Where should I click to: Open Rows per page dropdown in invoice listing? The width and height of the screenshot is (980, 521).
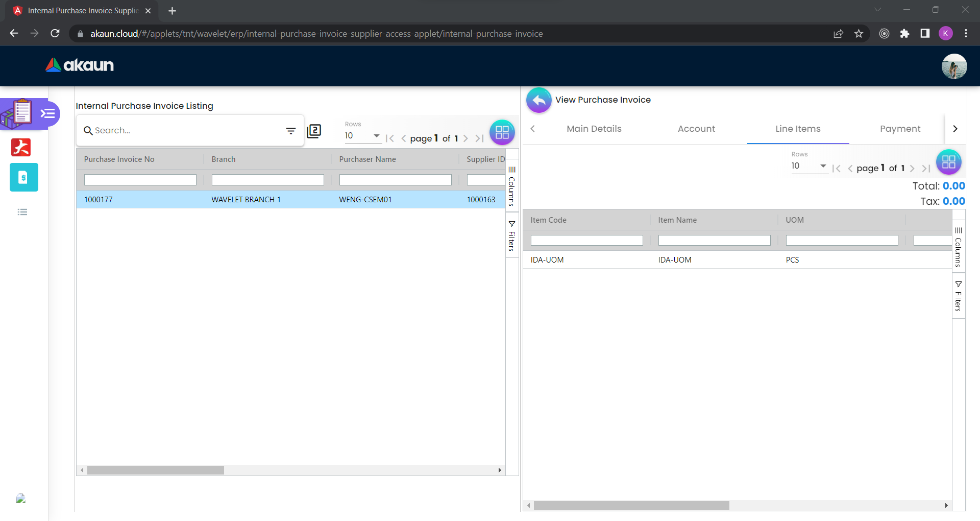[362, 136]
